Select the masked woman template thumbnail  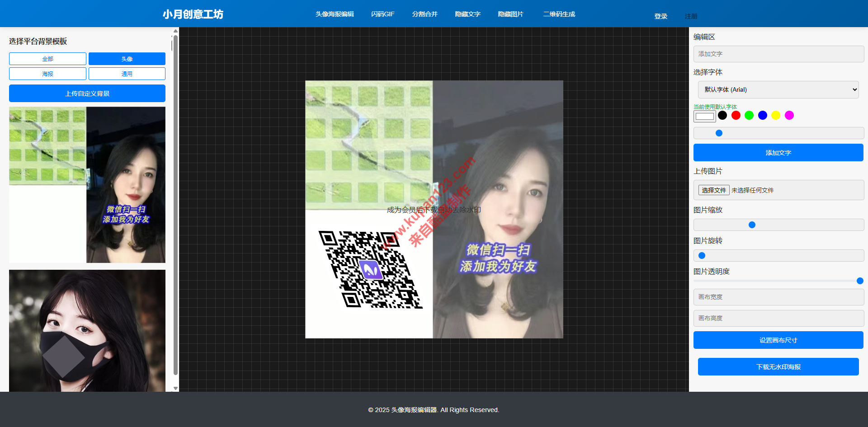click(87, 331)
